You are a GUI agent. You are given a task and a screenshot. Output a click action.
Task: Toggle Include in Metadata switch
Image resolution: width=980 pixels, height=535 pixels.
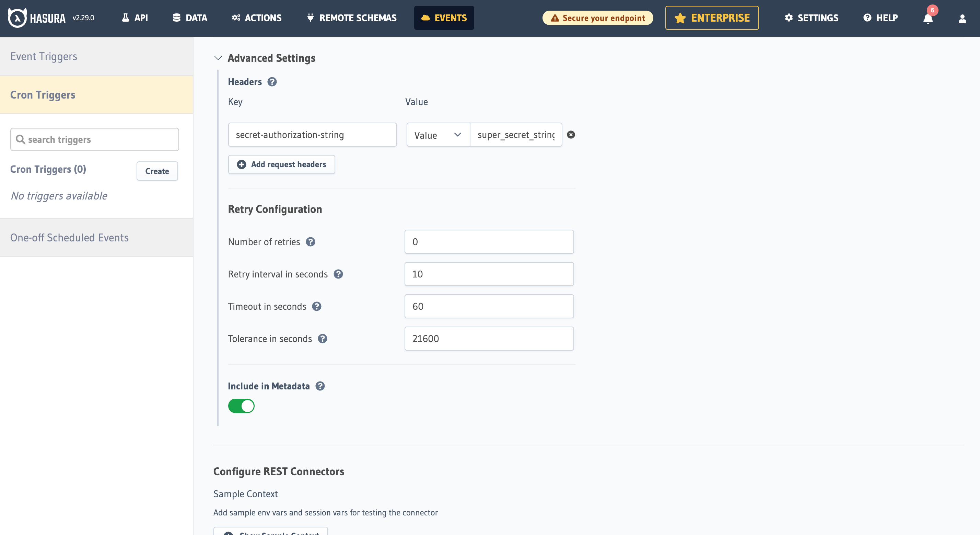click(x=241, y=405)
